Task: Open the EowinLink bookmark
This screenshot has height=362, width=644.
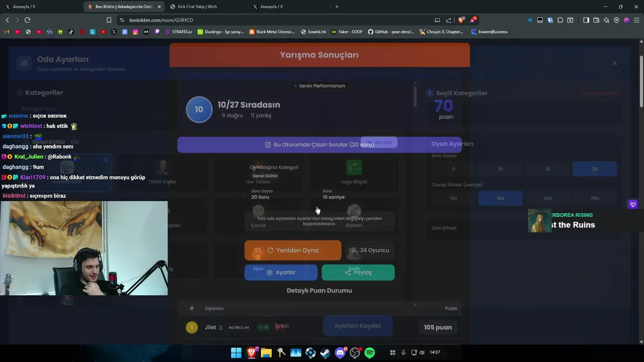Action: click(313, 32)
